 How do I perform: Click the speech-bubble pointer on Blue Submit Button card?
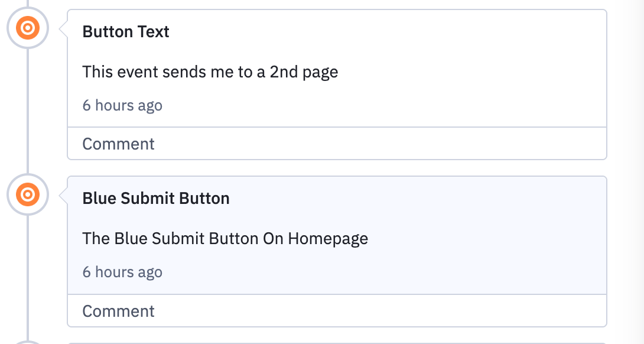click(x=61, y=195)
